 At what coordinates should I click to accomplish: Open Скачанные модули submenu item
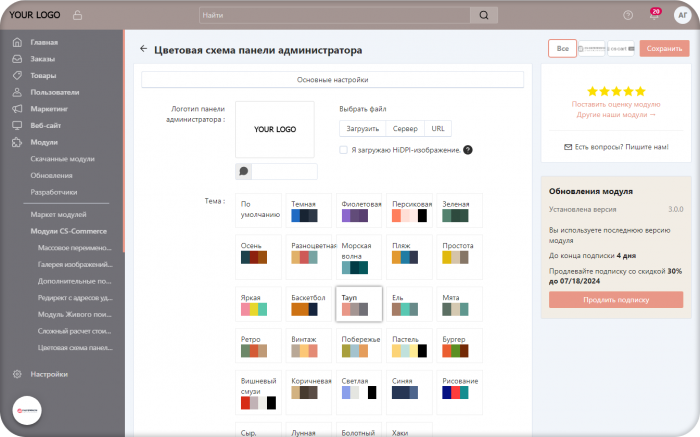pos(62,159)
